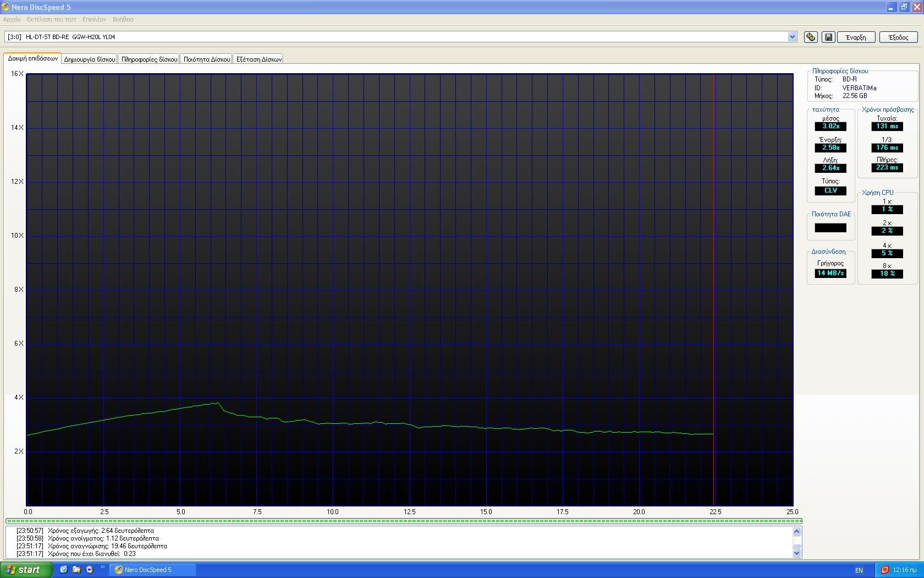Save the test results using the floppy disk icon
This screenshot has height=578, width=924.
tap(828, 37)
